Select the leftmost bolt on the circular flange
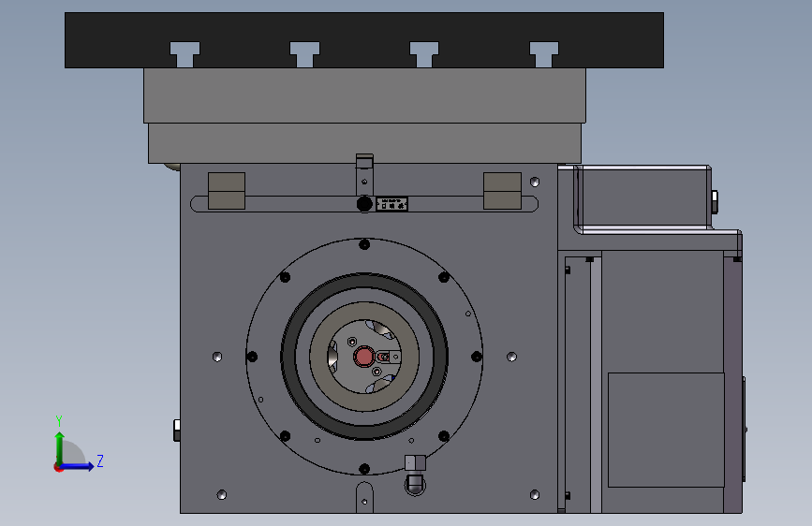This screenshot has height=526, width=812. (252, 357)
